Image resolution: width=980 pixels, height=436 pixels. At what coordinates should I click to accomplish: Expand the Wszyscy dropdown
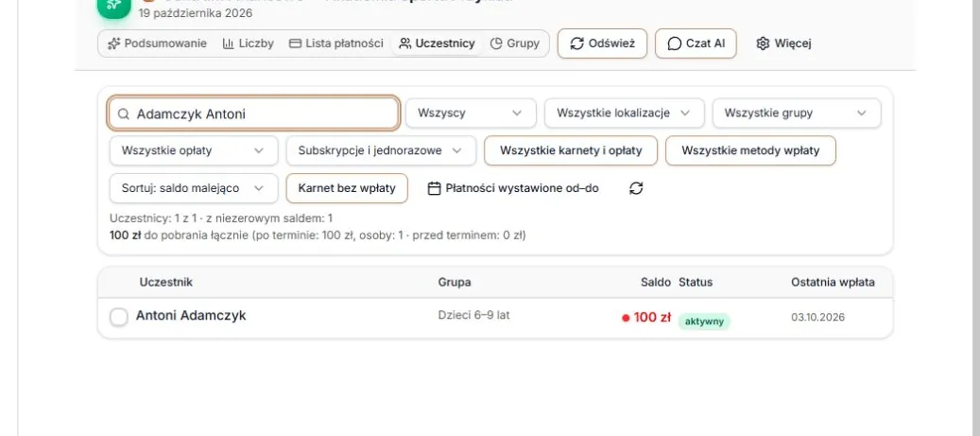click(x=471, y=113)
